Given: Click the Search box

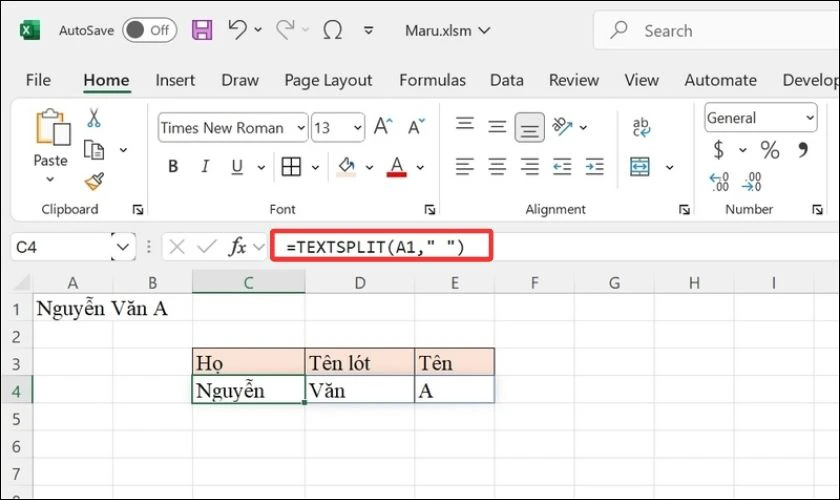Looking at the screenshot, I should pos(716,31).
